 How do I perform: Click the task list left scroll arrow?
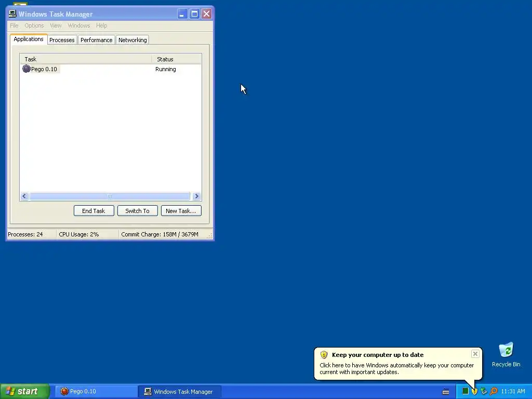click(x=24, y=196)
